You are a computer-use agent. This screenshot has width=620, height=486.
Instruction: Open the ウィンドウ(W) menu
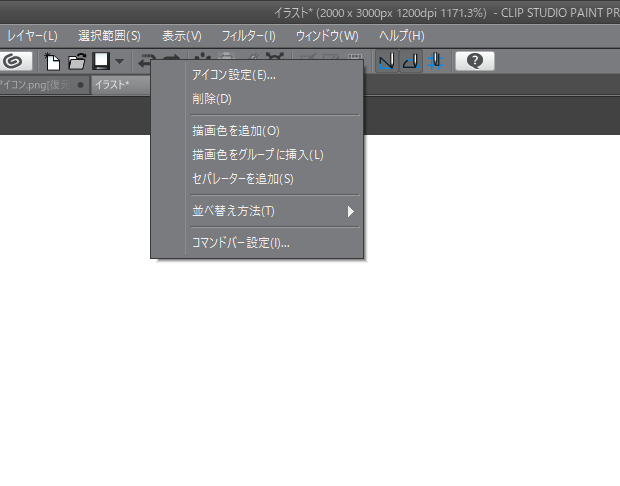(x=327, y=36)
